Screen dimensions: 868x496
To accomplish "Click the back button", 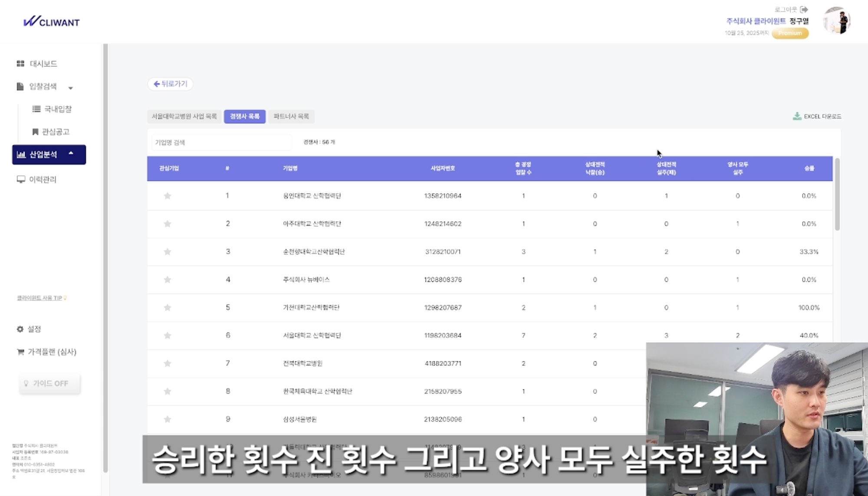I will coord(170,84).
